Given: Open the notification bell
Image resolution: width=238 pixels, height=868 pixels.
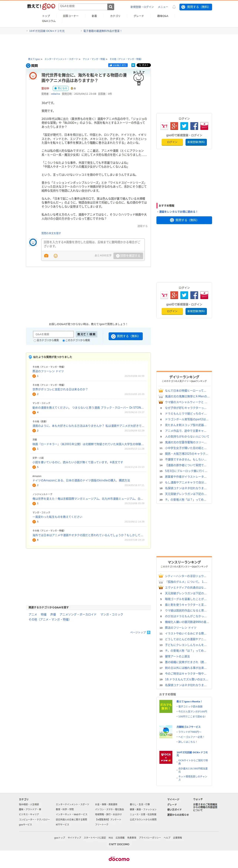Looking at the screenshot, I should 174,7.
